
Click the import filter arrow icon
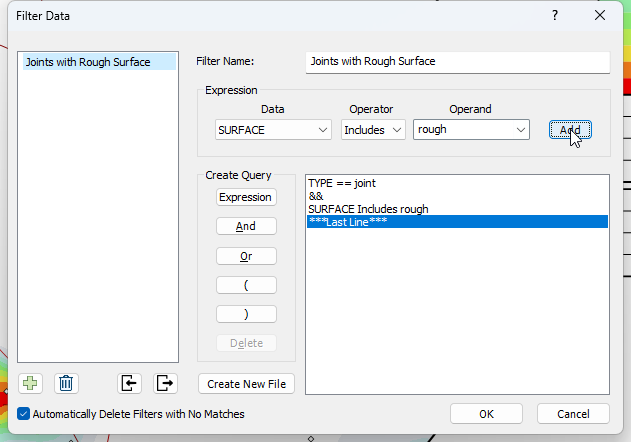tap(129, 383)
